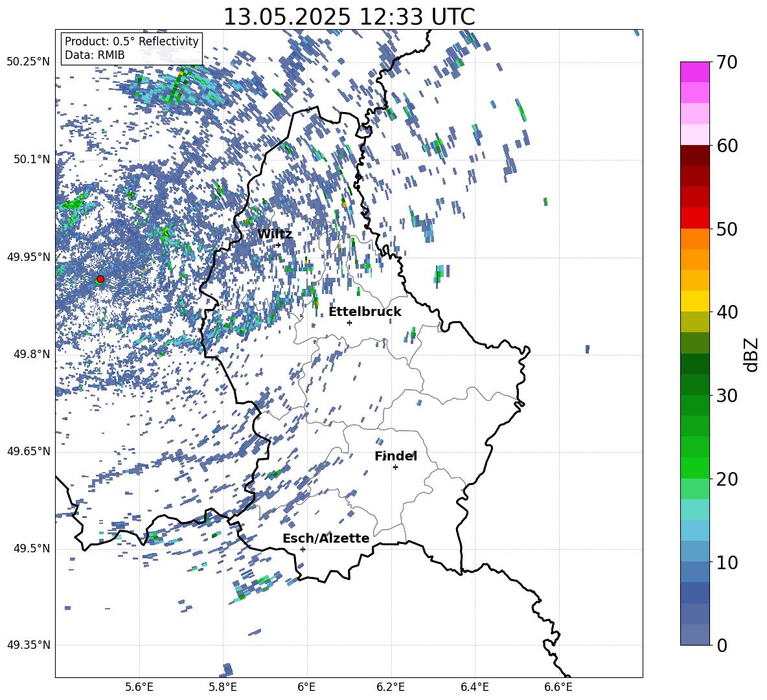The image size is (767, 700).
Task: Click the 49.65°N latitude label
Action: tap(29, 451)
